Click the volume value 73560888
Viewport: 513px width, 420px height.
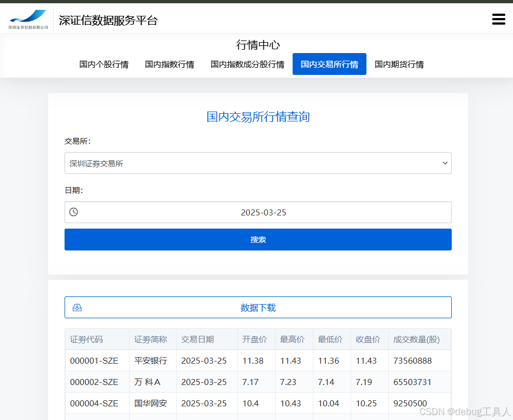(x=412, y=360)
